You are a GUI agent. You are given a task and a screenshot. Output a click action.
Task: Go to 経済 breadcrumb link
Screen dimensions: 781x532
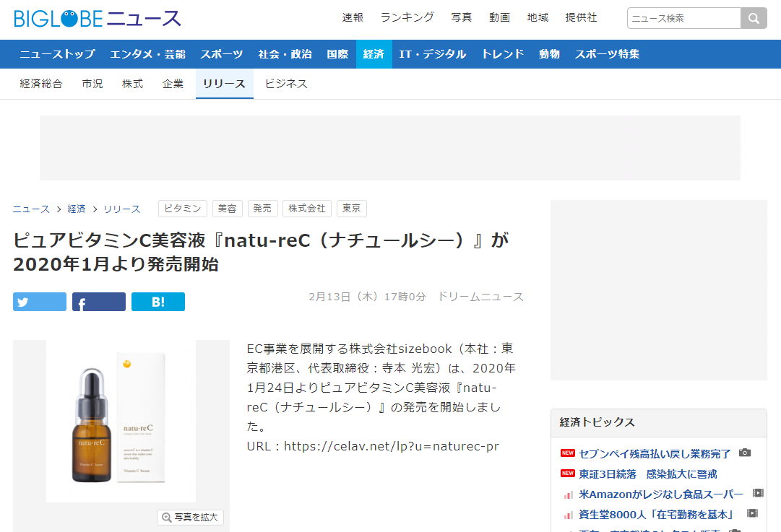77,209
